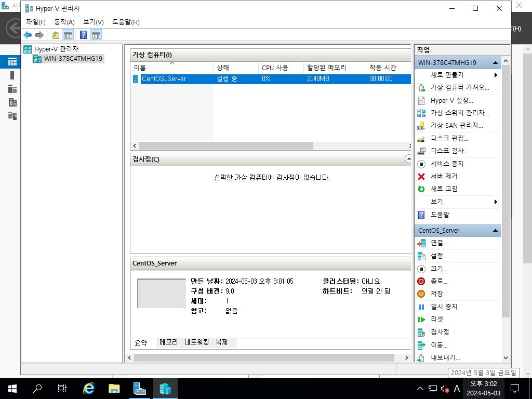This screenshot has width=532, height=399.
Task: Sort by the 작동 시간 column header
Action: coord(388,68)
